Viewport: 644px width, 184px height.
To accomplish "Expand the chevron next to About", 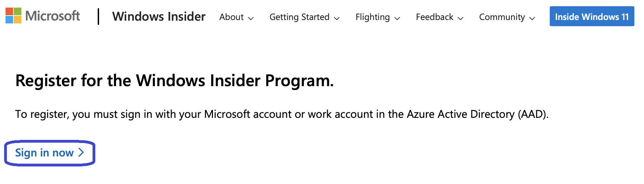I will pos(251,18).
